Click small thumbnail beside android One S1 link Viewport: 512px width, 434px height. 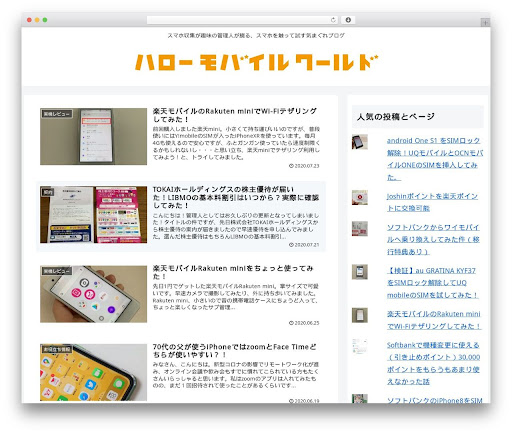pos(360,142)
